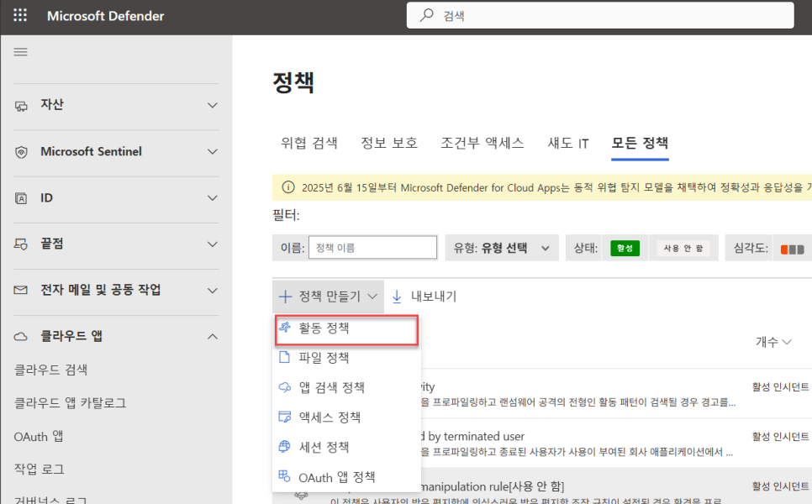Click the 앱 검색 정책 cloud icon
This screenshot has height=504, width=812.
285,387
